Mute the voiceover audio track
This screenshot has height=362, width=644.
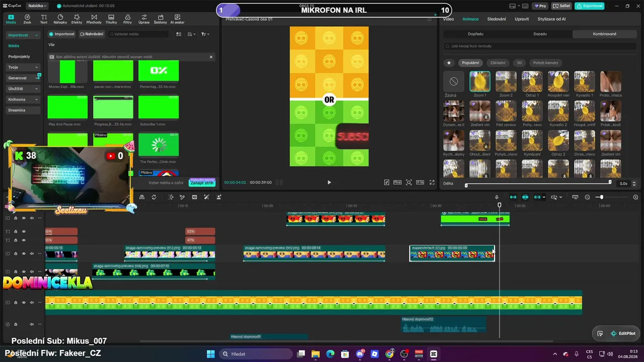[x=32, y=324]
